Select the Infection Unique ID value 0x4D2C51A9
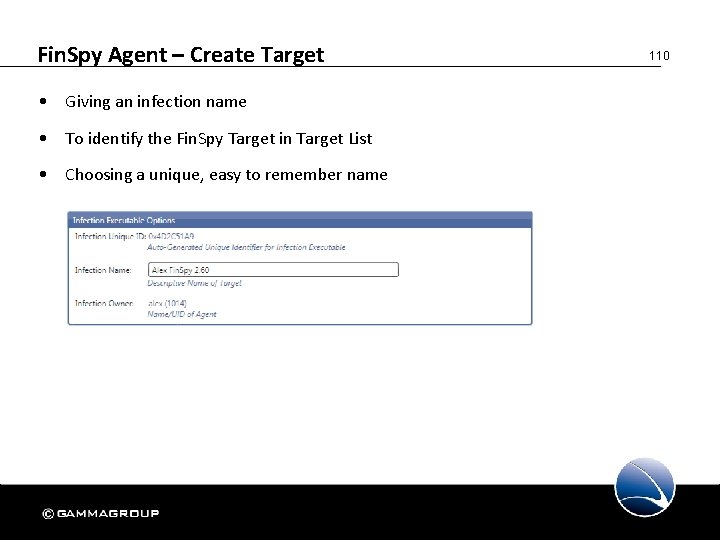 tap(171, 236)
